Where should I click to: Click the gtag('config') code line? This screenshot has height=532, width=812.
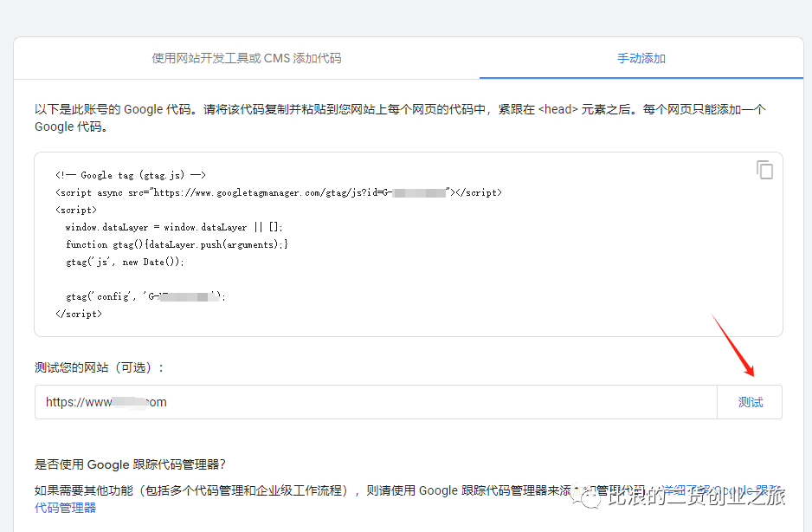(x=145, y=296)
